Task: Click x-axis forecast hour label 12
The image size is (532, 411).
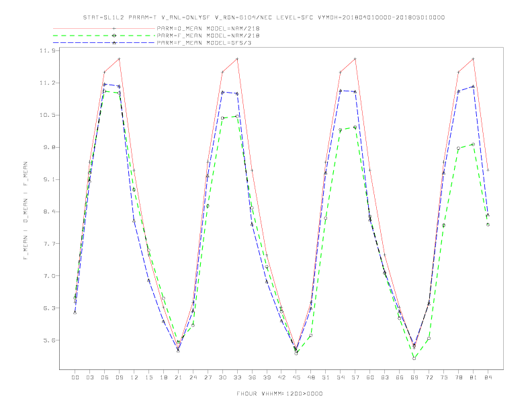Action: coord(134,377)
